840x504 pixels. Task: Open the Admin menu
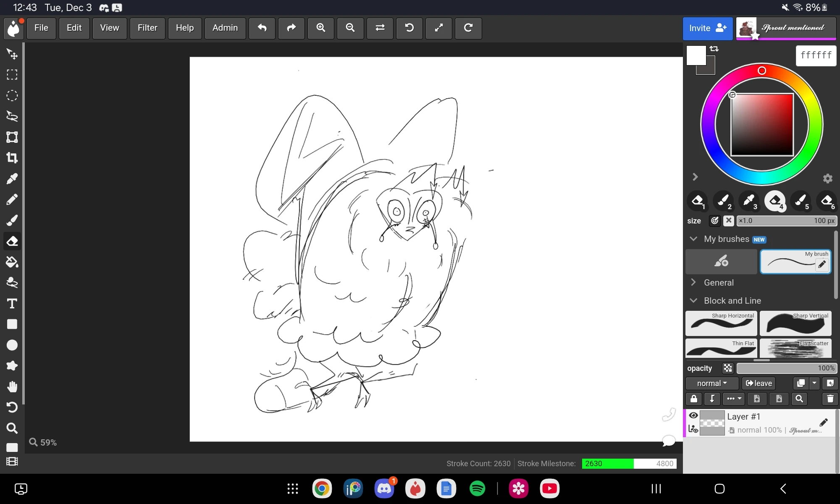[225, 28]
